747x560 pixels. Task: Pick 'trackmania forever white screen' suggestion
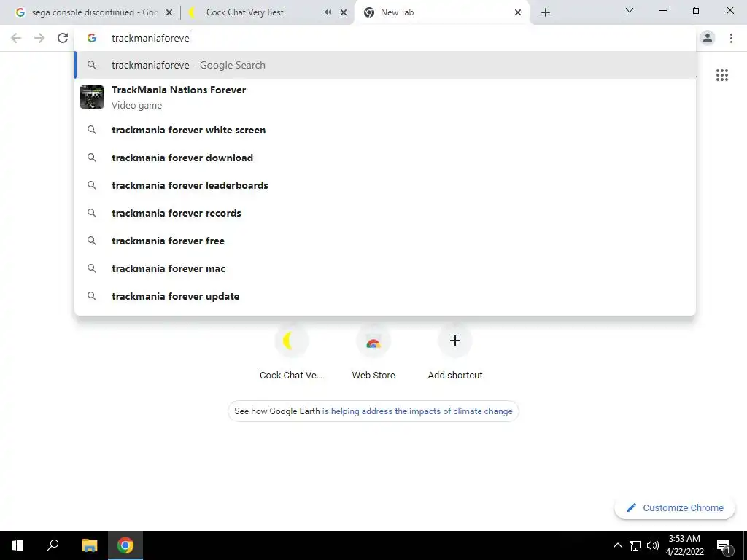tap(385, 130)
